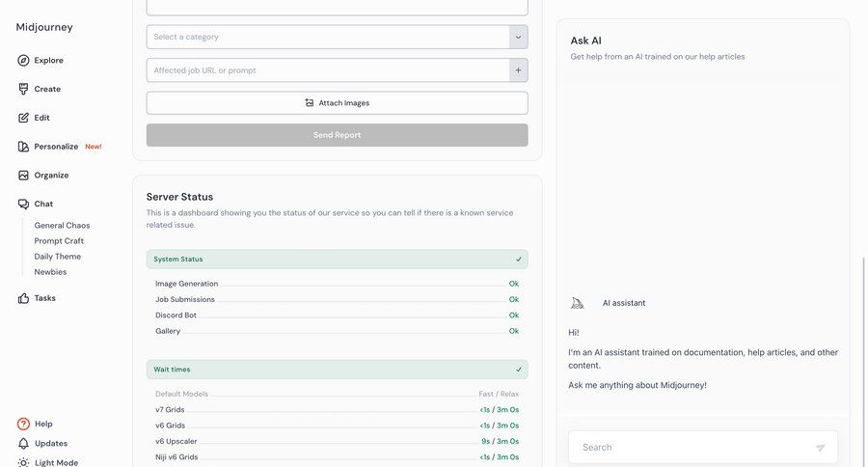868x467 pixels.
Task: Open the Tasks page
Action: [x=44, y=298]
